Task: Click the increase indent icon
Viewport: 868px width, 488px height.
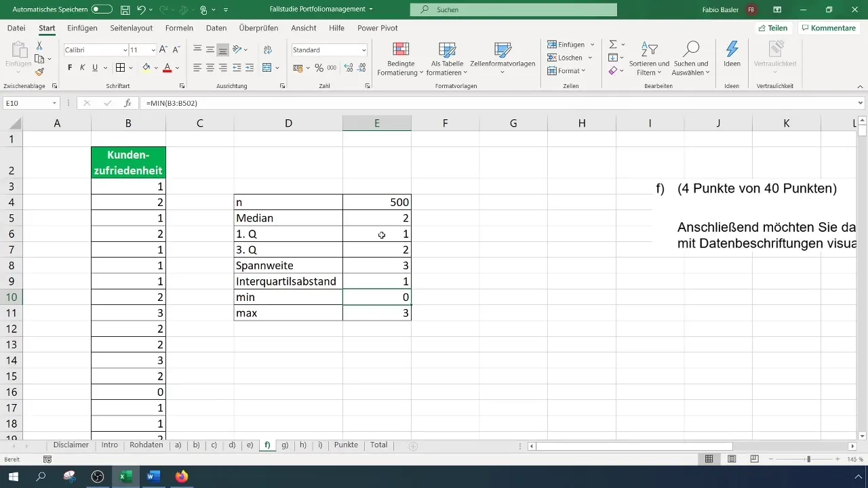Action: (x=250, y=68)
